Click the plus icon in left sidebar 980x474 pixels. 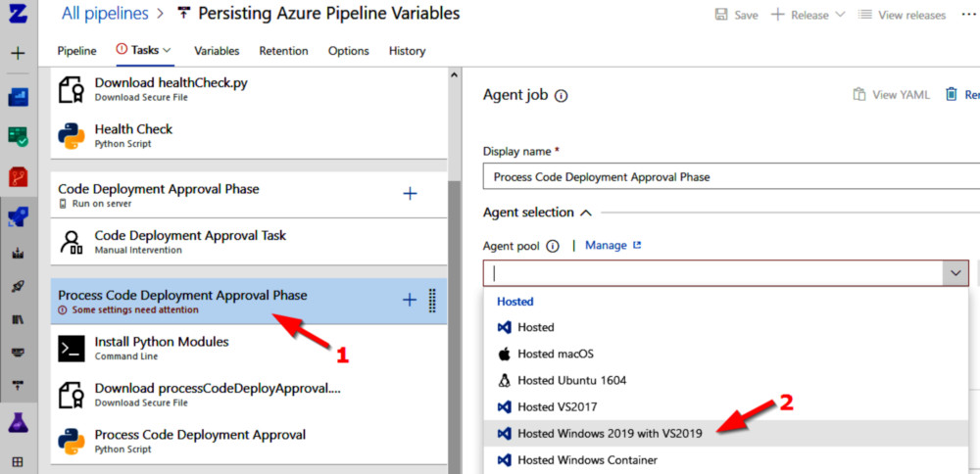pos(18,54)
